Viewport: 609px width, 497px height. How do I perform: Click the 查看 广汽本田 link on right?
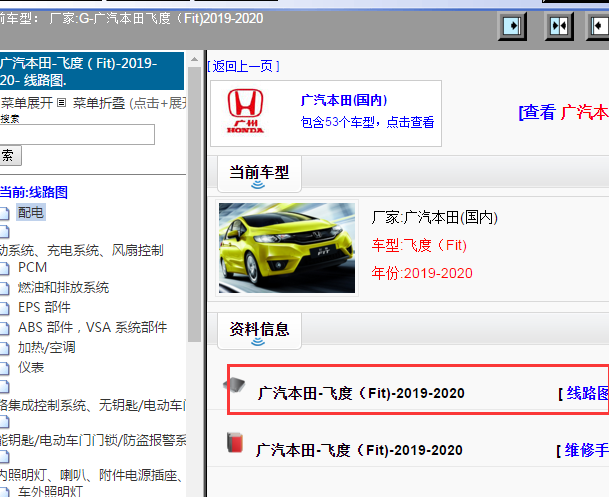564,113
